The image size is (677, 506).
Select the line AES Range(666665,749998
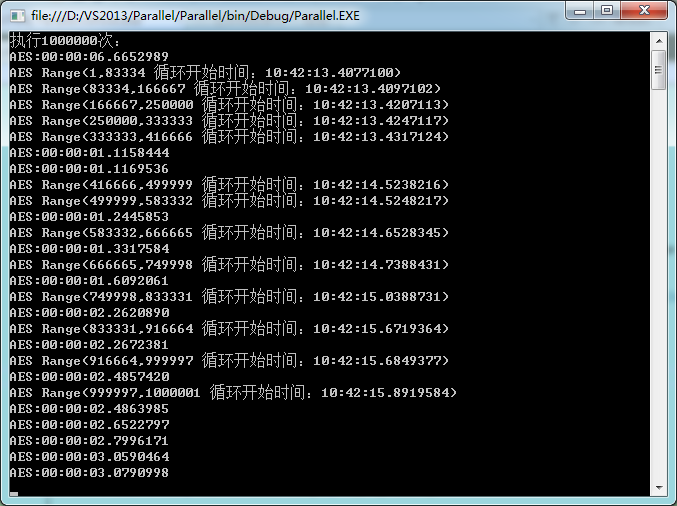(229, 264)
